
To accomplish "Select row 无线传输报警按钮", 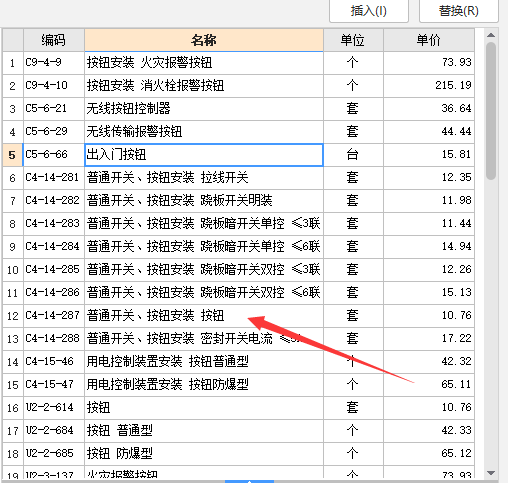I will [204, 132].
